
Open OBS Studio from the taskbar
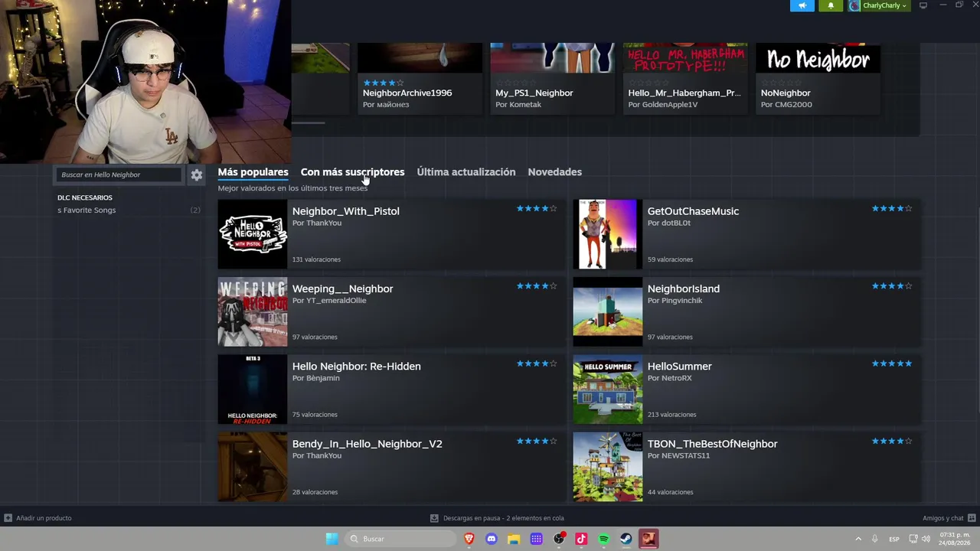point(559,539)
